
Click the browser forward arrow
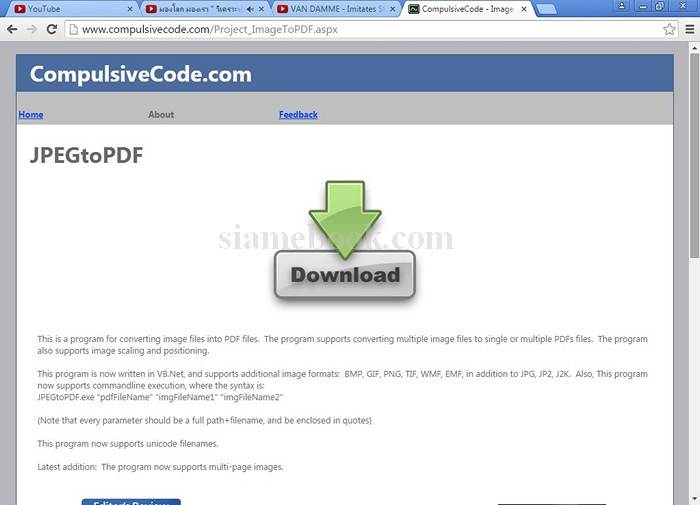pyautogui.click(x=32, y=29)
